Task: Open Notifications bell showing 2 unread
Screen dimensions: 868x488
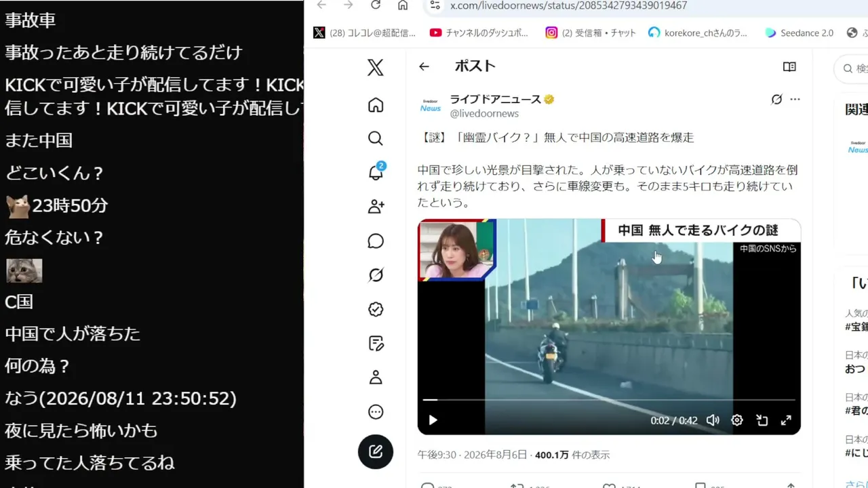Action: (x=376, y=171)
